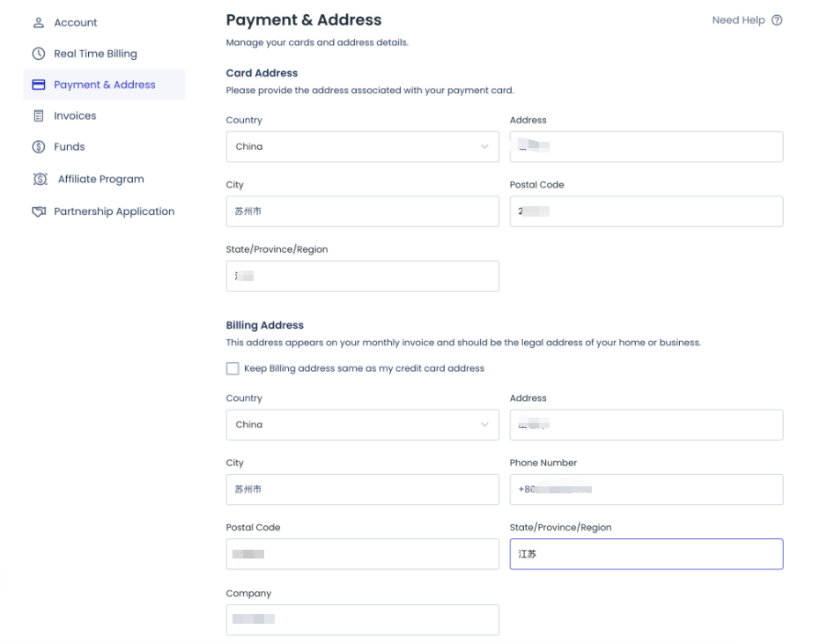The width and height of the screenshot is (820, 644).
Task: Click the Funds dollar icon
Action: tap(39, 147)
